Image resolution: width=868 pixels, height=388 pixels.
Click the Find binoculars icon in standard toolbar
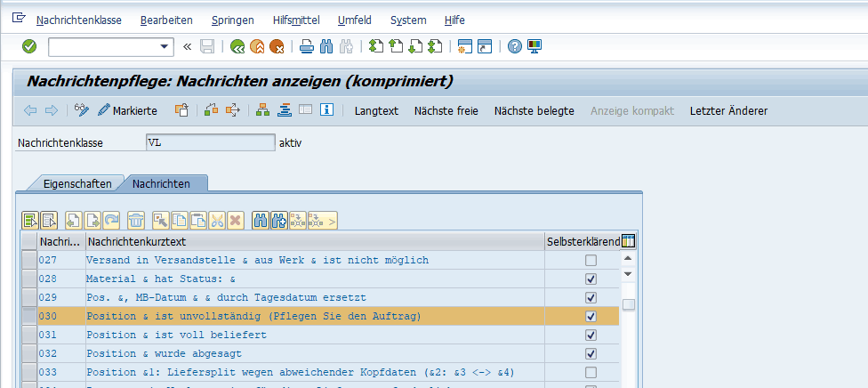point(326,46)
